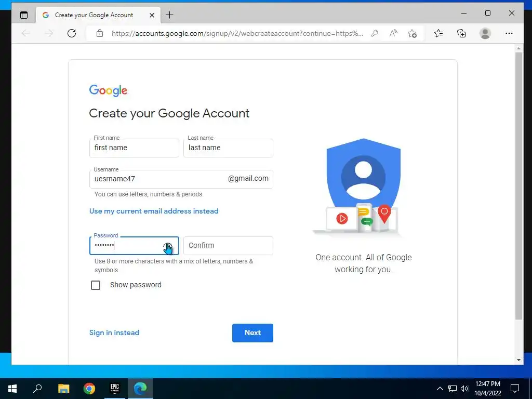Screen dimensions: 532x399
Task: View site information lock icon
Action: pos(99,33)
